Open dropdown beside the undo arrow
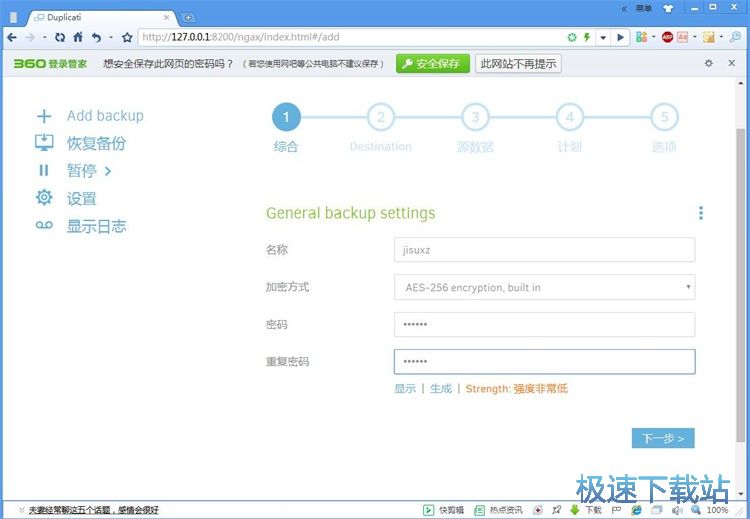 [x=110, y=37]
